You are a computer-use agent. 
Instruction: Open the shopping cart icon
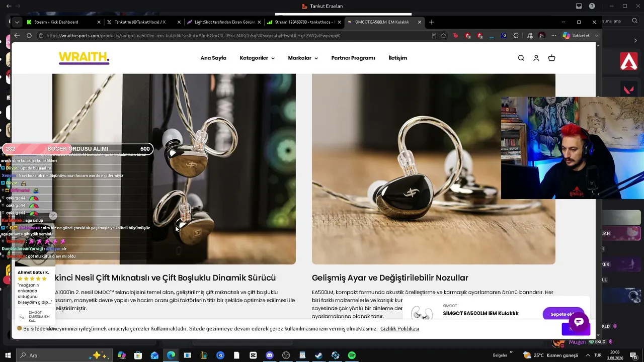point(551,58)
